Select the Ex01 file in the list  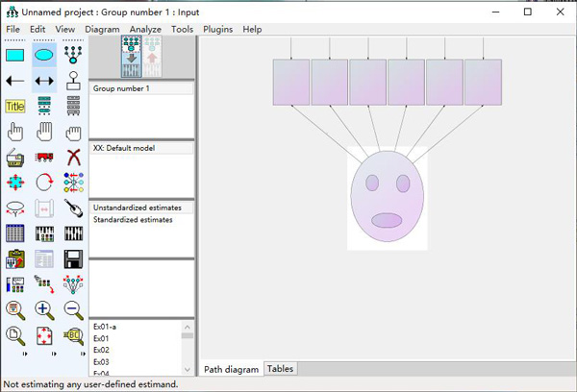101,338
